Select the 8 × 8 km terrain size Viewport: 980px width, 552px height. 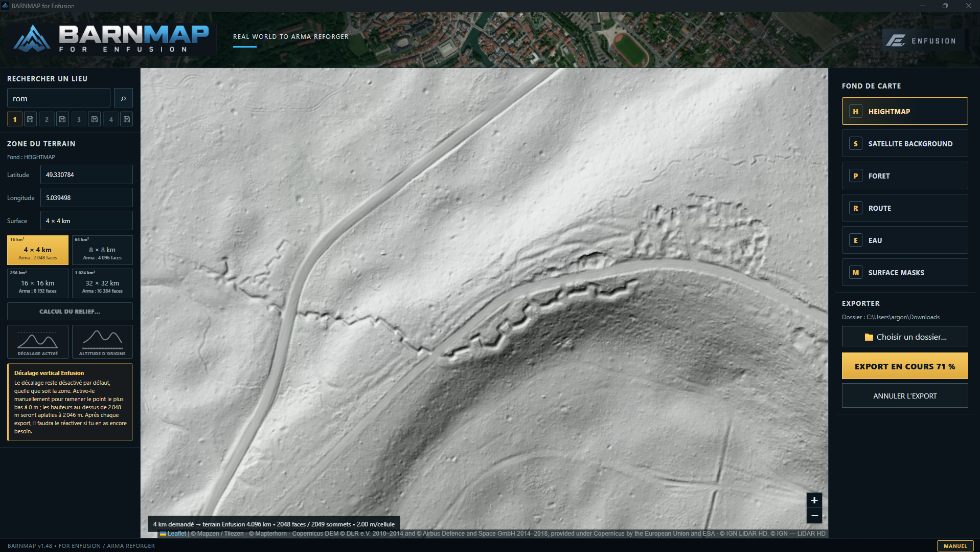click(x=102, y=250)
